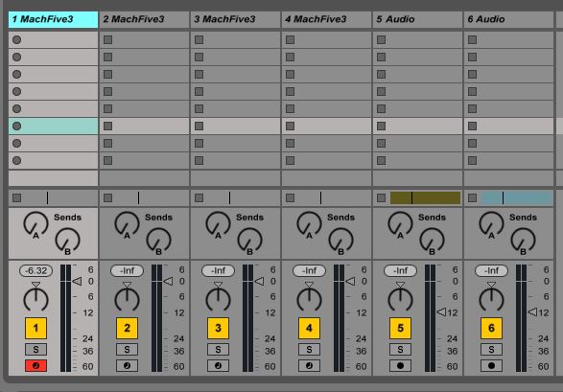563x392 pixels.
Task: Select the 1 MachFive3 track header
Action: point(53,19)
